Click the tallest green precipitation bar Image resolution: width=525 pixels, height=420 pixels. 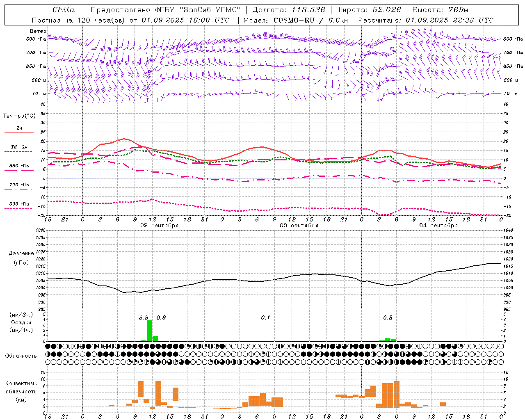(x=149, y=331)
